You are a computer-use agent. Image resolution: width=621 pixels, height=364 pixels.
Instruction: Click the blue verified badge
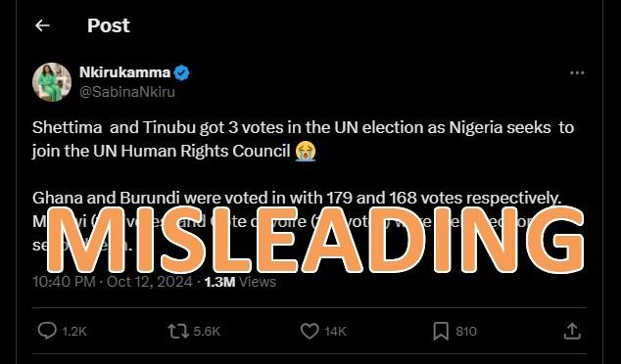(x=182, y=72)
